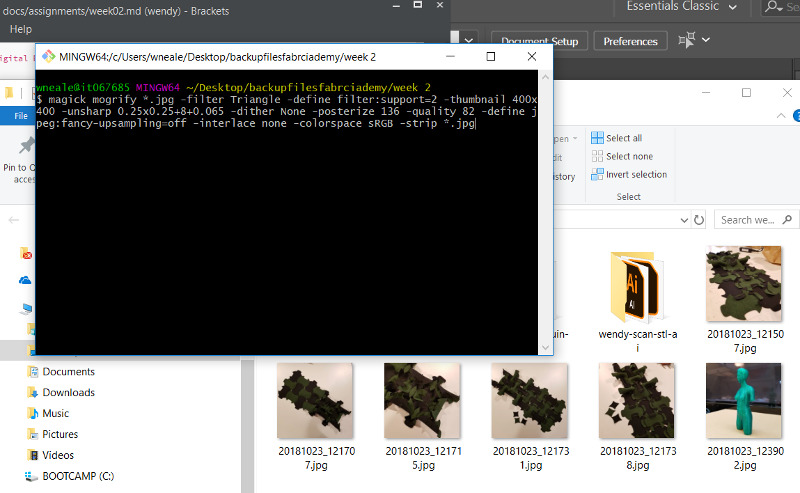Click the Brackets window title text

click(116, 11)
